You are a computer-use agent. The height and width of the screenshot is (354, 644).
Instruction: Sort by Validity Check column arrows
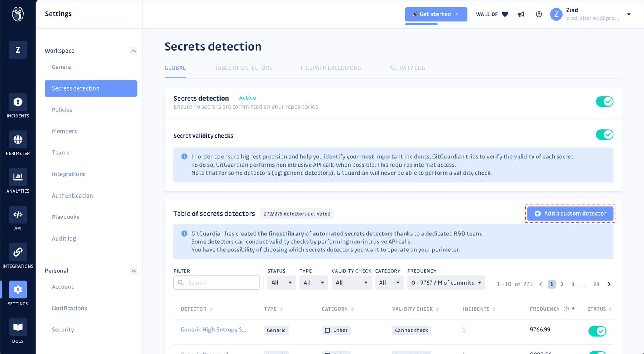pos(437,309)
